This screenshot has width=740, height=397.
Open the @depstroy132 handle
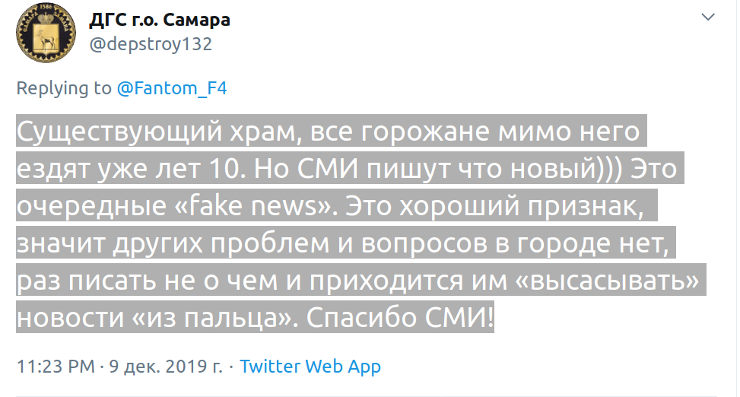click(x=151, y=44)
